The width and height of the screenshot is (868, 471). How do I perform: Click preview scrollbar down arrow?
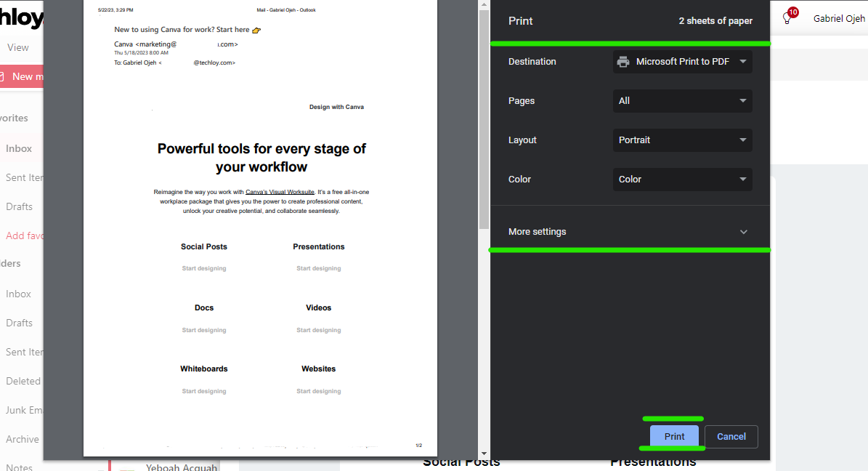click(x=484, y=454)
